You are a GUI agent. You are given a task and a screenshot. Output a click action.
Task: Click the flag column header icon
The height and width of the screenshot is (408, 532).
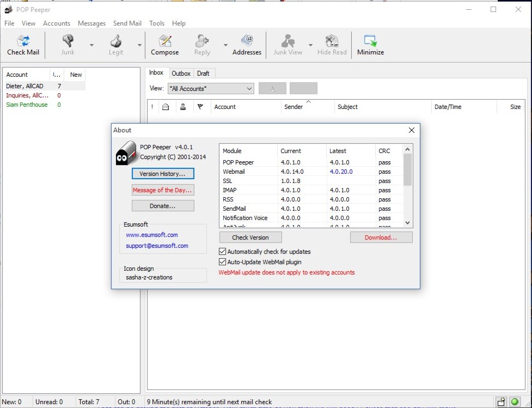coord(200,107)
